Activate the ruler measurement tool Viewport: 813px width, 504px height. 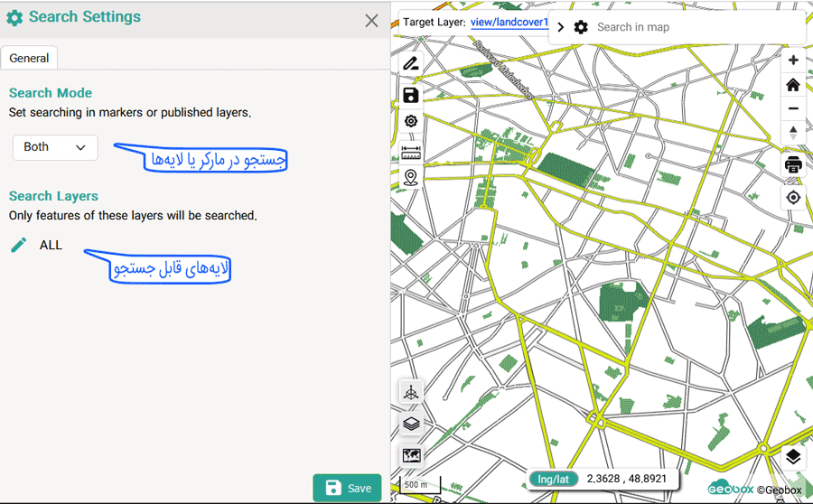411,153
